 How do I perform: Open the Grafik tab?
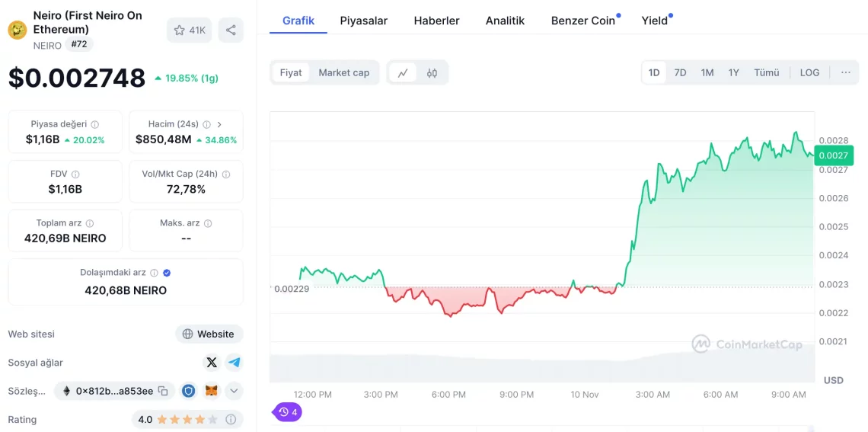pos(298,21)
